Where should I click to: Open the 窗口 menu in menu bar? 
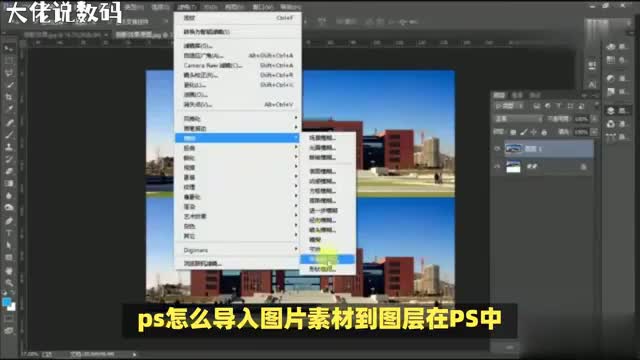pos(262,7)
